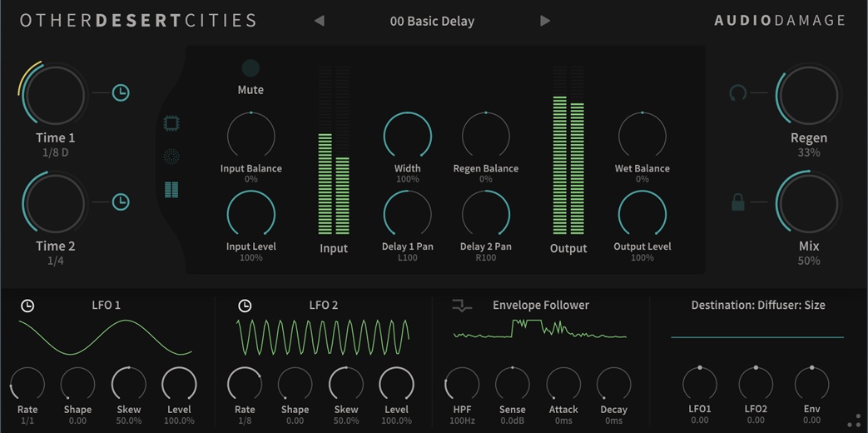Click the Time 2 knob
Image resolution: width=868 pixels, height=433 pixels.
pos(56,203)
